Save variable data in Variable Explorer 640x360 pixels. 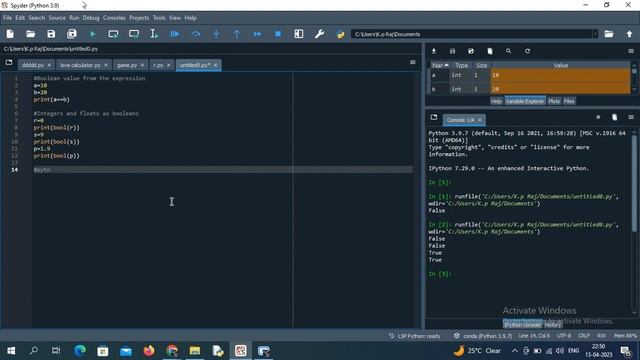click(452, 51)
